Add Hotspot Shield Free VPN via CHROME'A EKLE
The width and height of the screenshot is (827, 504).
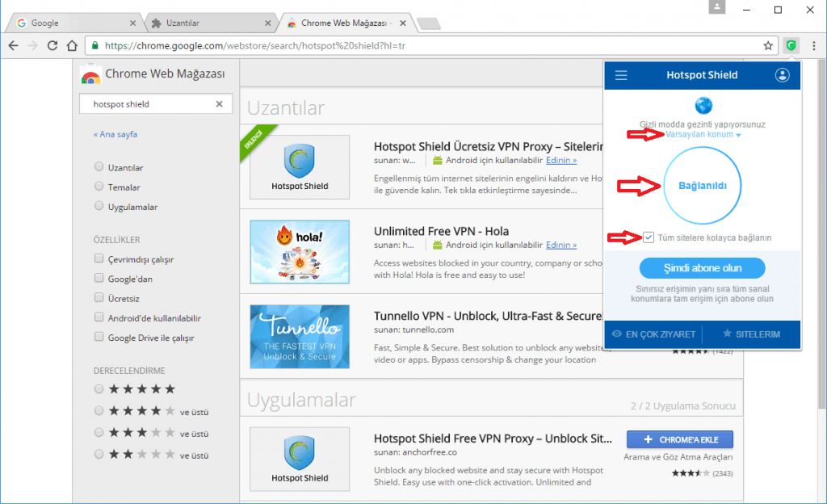pos(679,439)
